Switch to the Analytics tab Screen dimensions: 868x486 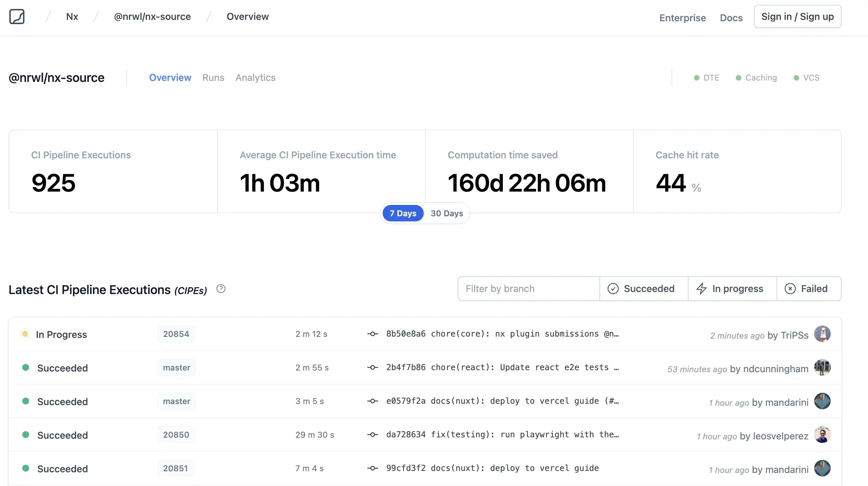[x=255, y=77]
